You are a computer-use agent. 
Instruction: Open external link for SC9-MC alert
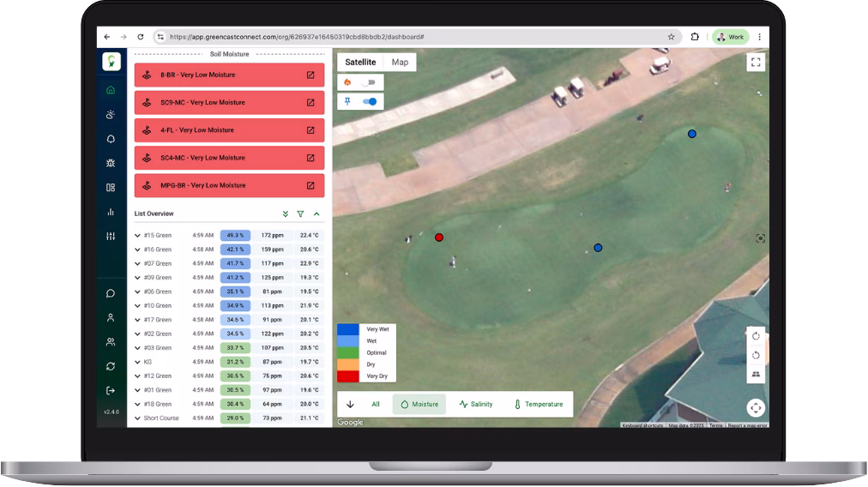click(310, 102)
